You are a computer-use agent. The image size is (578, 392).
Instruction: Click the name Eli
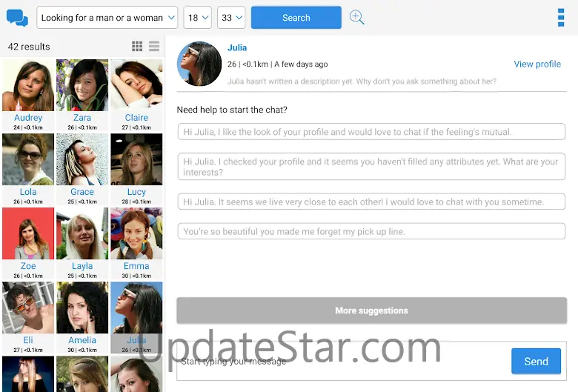click(x=28, y=340)
